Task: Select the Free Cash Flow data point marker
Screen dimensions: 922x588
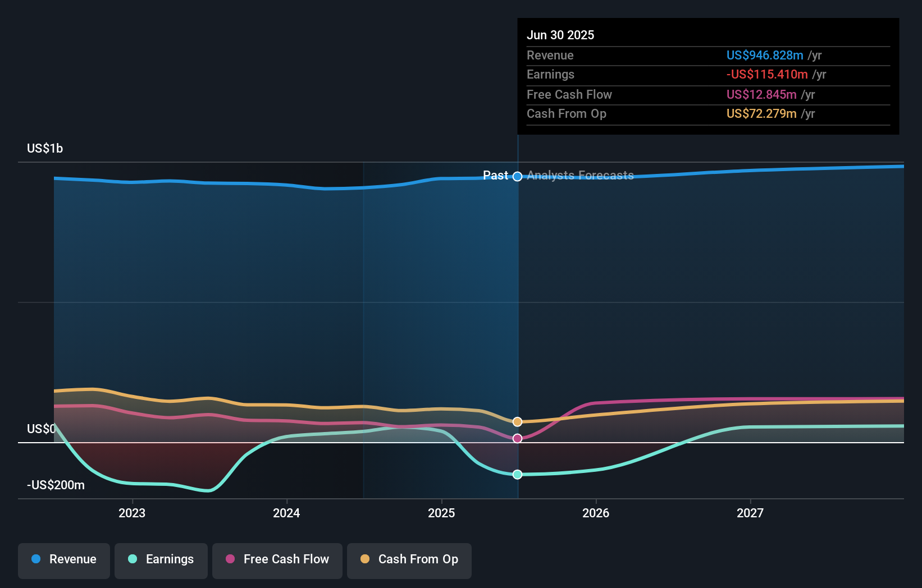Action: point(517,439)
